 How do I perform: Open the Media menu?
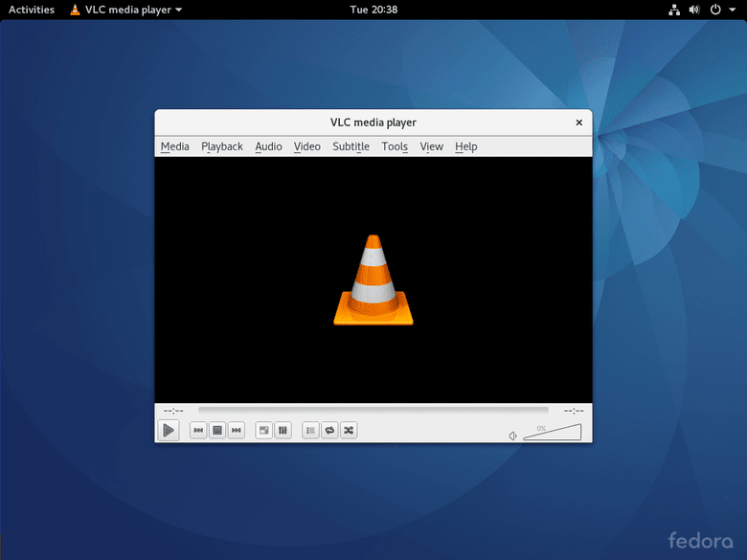pos(175,146)
